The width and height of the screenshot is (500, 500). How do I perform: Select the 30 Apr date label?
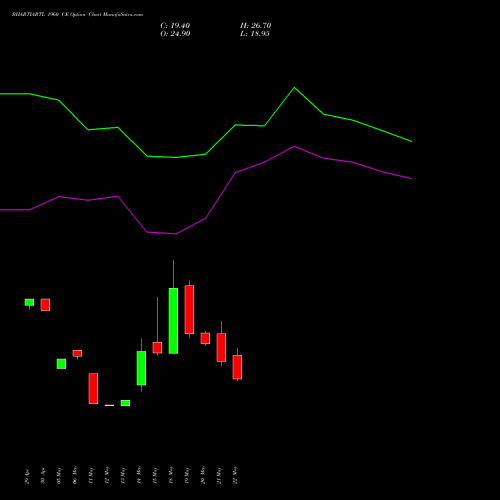pos(43,476)
